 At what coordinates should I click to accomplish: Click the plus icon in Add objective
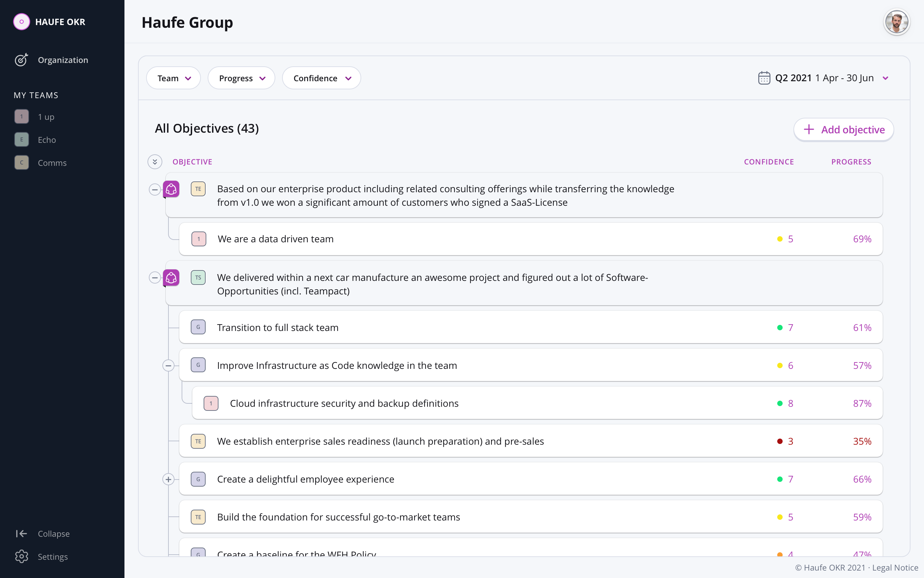[x=809, y=129]
